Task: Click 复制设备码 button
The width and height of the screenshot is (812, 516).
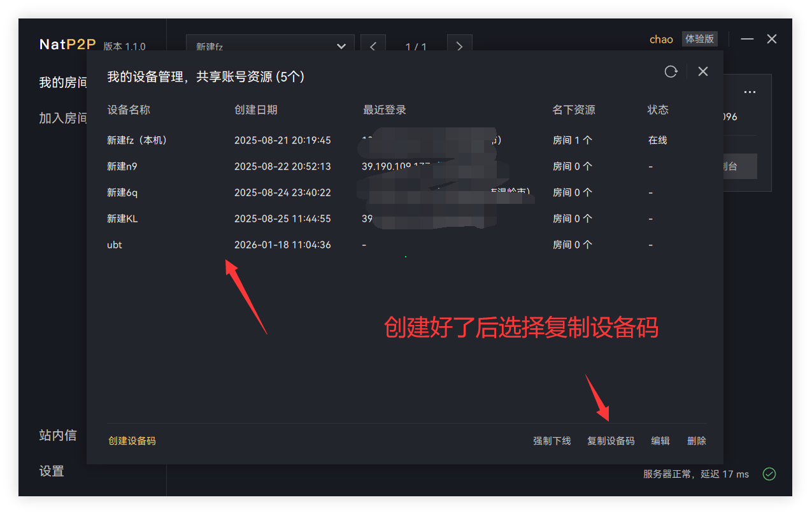Action: pyautogui.click(x=611, y=441)
